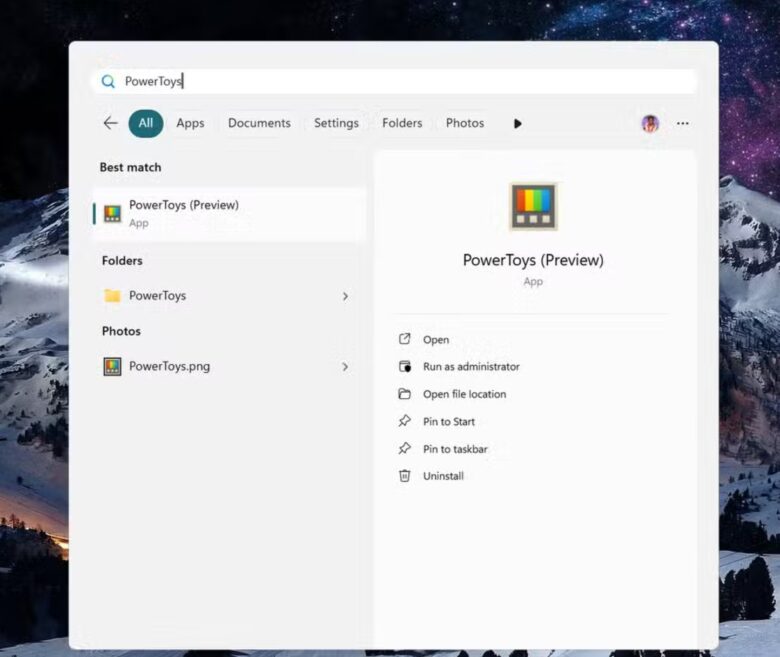This screenshot has height=657, width=780.
Task: Click the Uninstall trash icon
Action: tap(405, 476)
